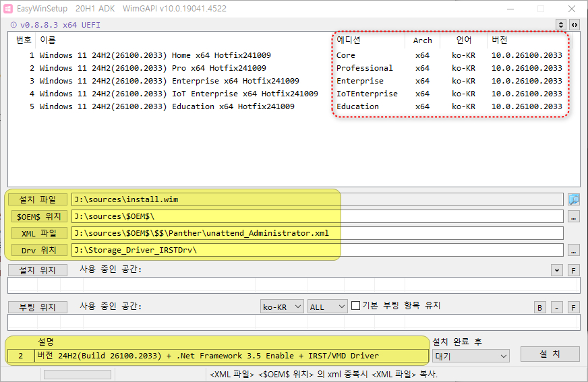Click the install.wim path field

pyautogui.click(x=317, y=199)
